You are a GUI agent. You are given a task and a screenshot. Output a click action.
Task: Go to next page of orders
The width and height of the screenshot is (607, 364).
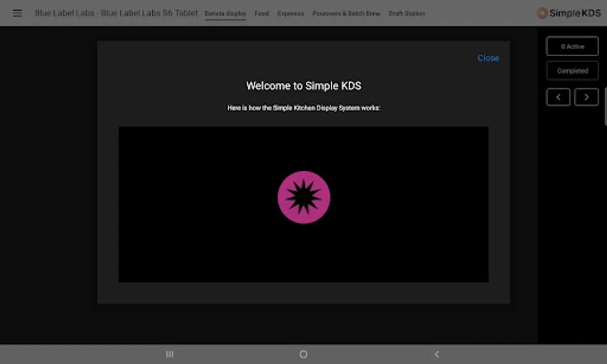[x=586, y=97]
